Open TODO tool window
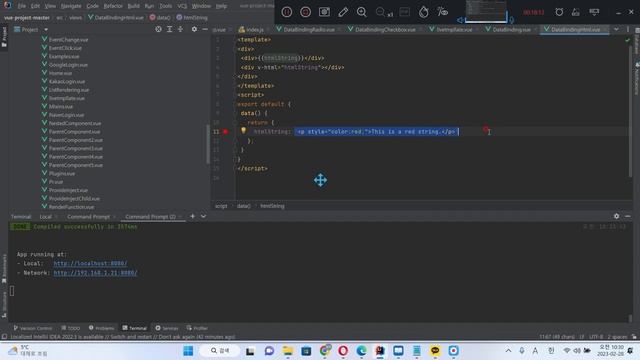The image size is (640, 360). tap(71, 328)
